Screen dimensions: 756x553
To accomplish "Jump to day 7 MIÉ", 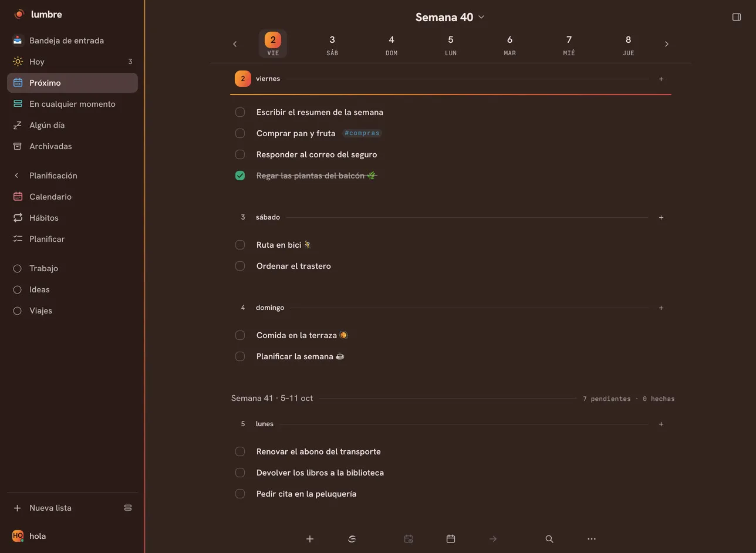I will pos(569,44).
